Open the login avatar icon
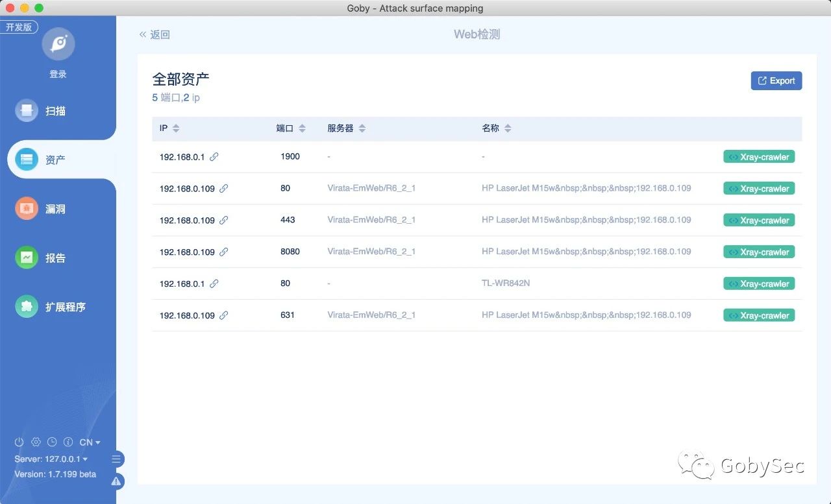The image size is (831, 504). click(58, 44)
